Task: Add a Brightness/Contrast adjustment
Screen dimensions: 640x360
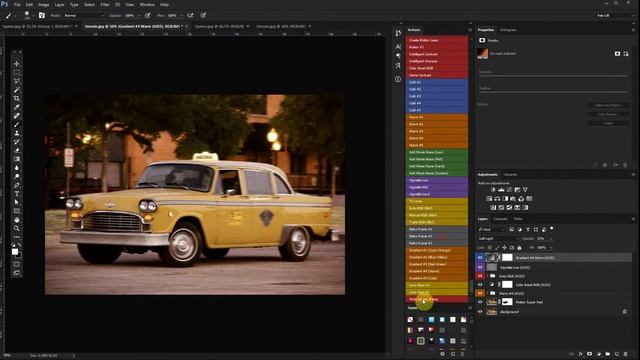Action: click(x=493, y=190)
